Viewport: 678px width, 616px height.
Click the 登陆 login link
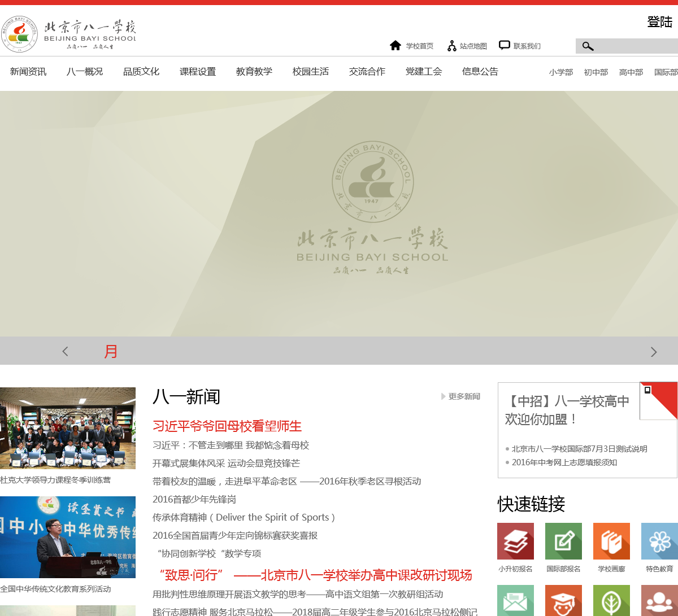(659, 22)
